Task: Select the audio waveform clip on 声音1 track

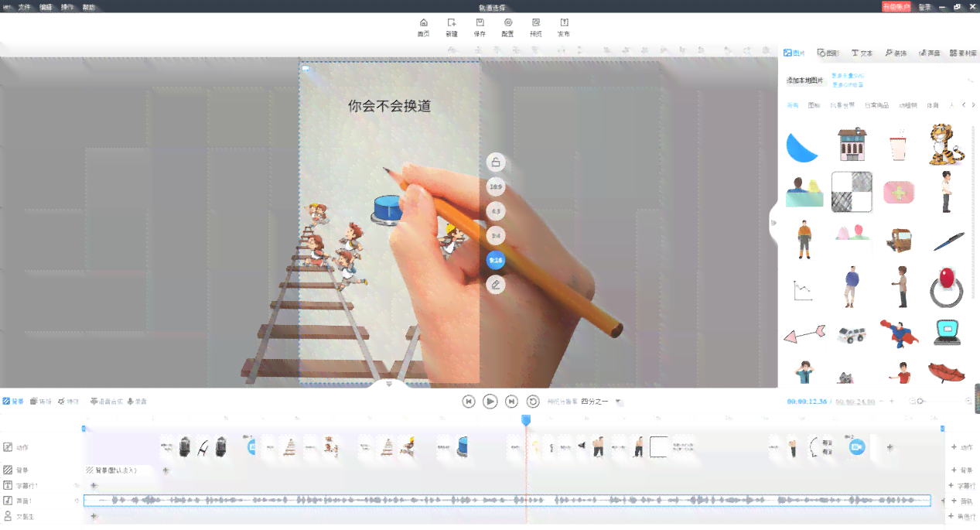Action: 507,501
